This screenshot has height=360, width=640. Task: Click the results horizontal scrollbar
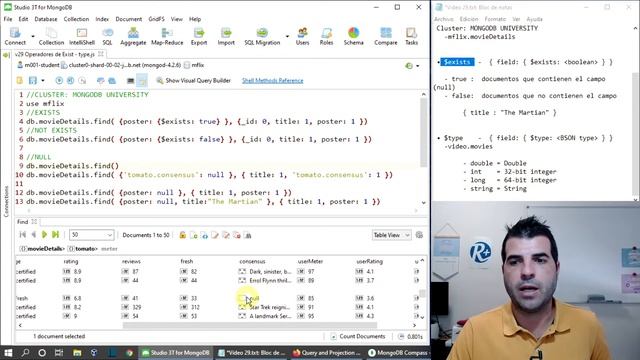[250, 325]
